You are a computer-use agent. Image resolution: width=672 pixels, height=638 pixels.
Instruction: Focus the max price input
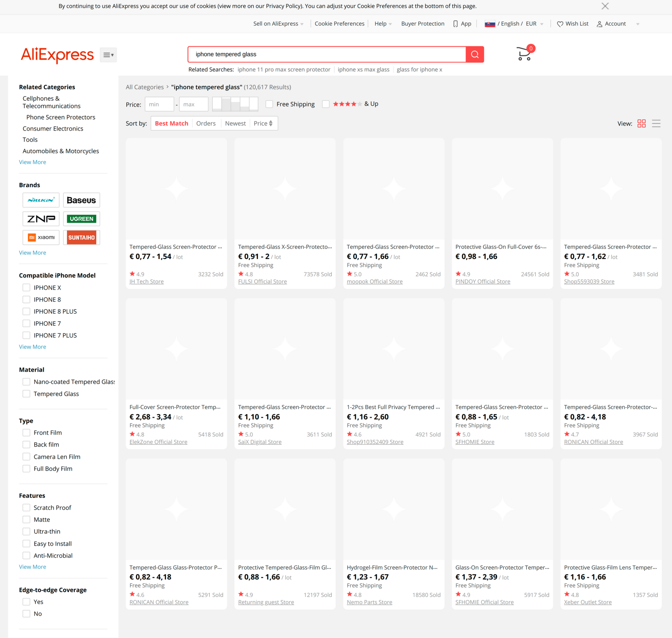[194, 104]
